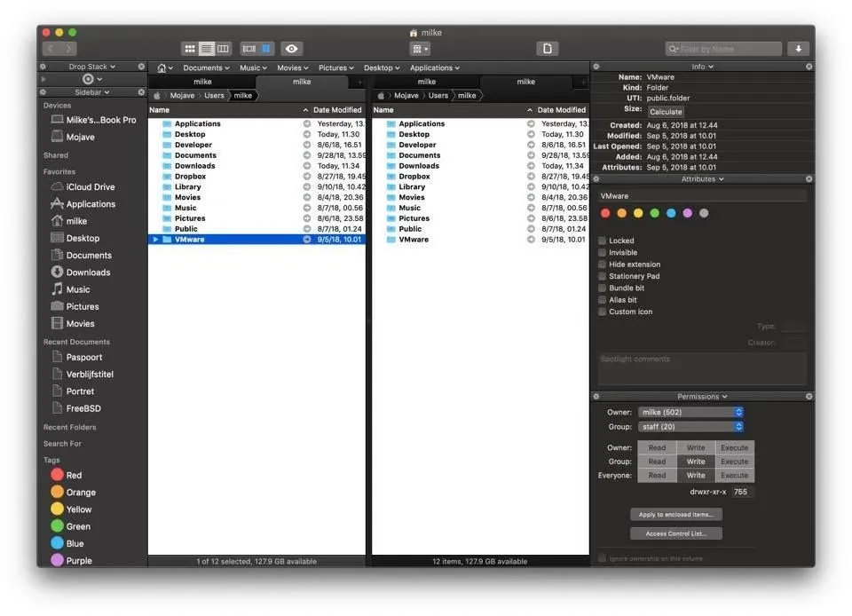Select Downloads in the sidebar favorites
This screenshot has width=852, height=616.
[x=88, y=272]
